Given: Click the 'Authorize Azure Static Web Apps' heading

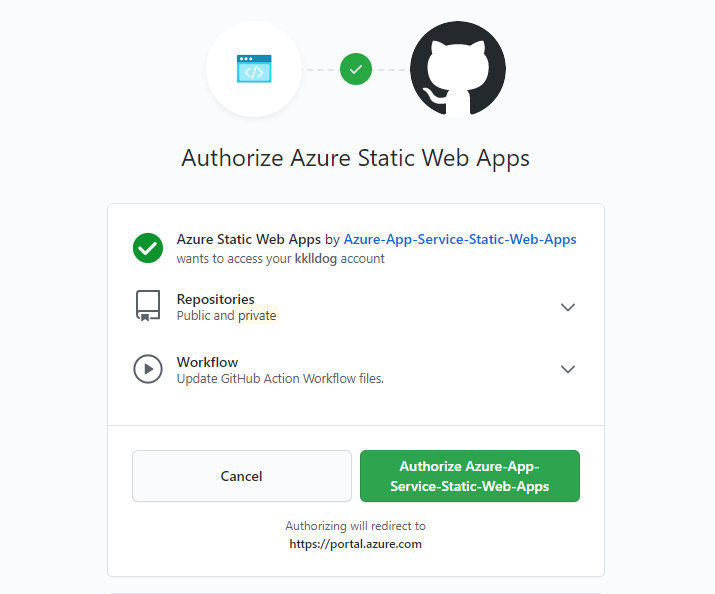Looking at the screenshot, I should click(x=356, y=159).
